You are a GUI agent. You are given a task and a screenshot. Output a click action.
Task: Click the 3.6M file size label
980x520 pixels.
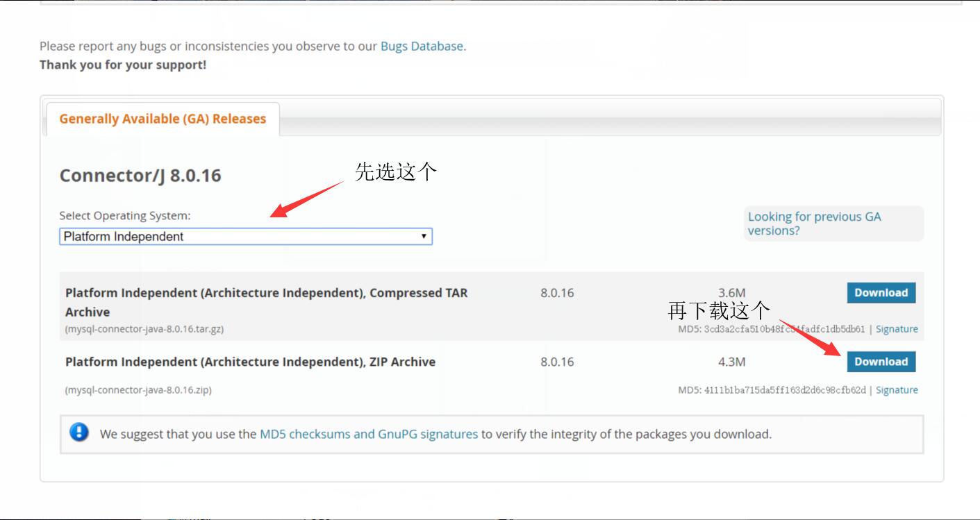tap(731, 292)
